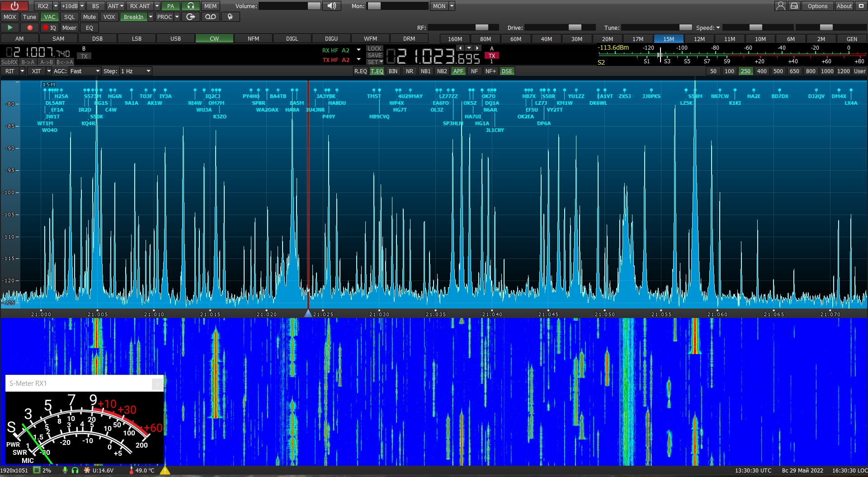Close the S-Meter RX1 window
Screen dimensions: 868x477
click(x=157, y=383)
